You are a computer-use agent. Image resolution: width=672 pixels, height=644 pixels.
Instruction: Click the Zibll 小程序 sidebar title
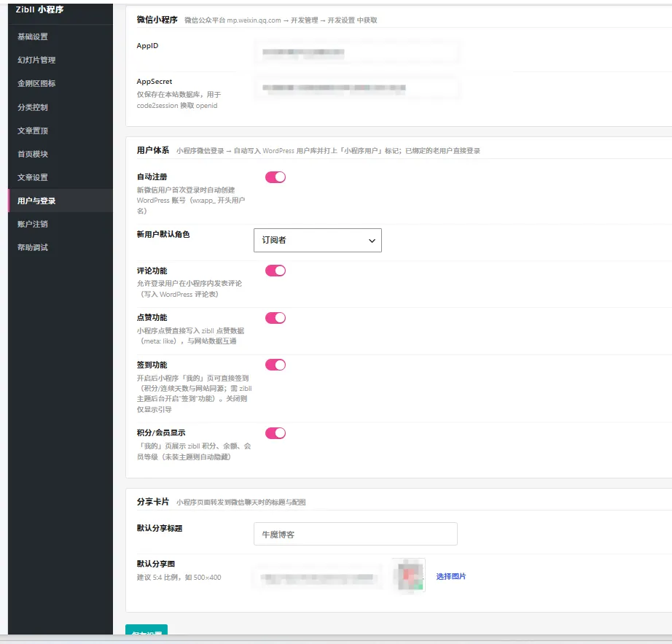40,9
